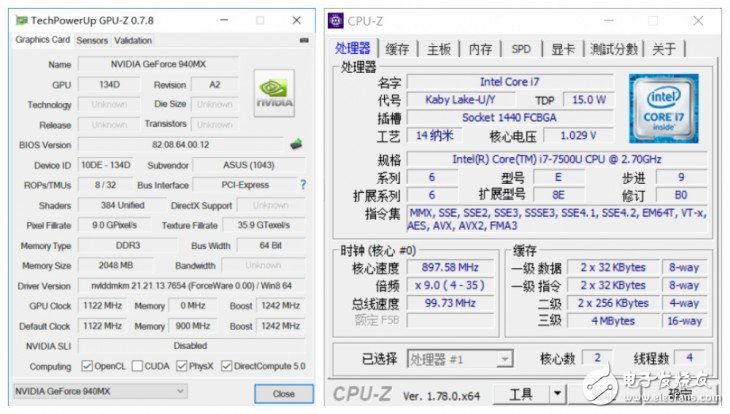Click the Bus Width field 64 Bit
Image resolution: width=730 pixels, height=414 pixels.
tap(271, 245)
